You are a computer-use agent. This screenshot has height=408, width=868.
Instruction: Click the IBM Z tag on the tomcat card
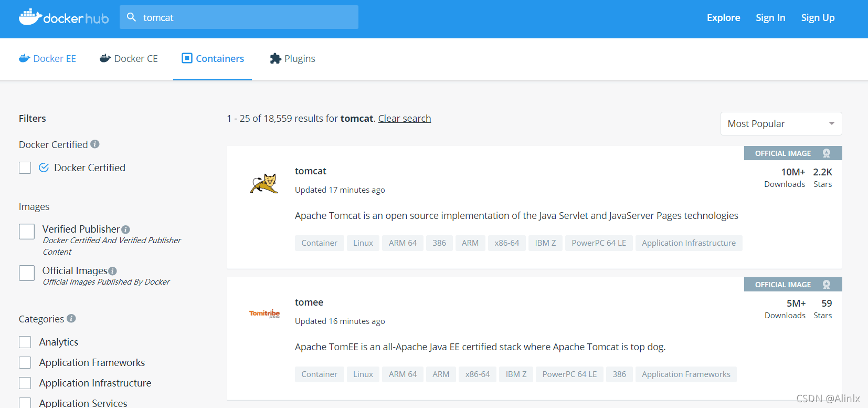[x=545, y=243]
